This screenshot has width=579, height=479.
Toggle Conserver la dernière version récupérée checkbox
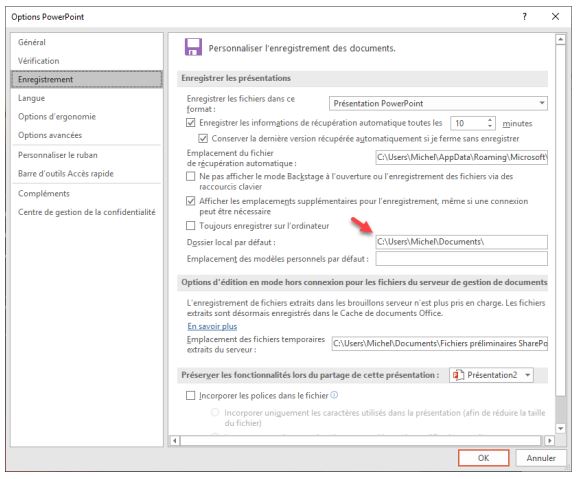pos(203,138)
